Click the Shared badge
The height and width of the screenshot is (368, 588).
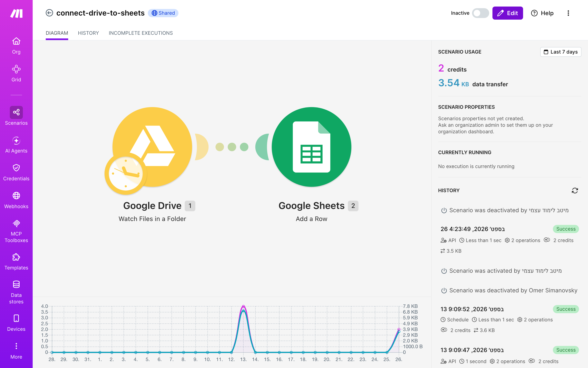163,13
